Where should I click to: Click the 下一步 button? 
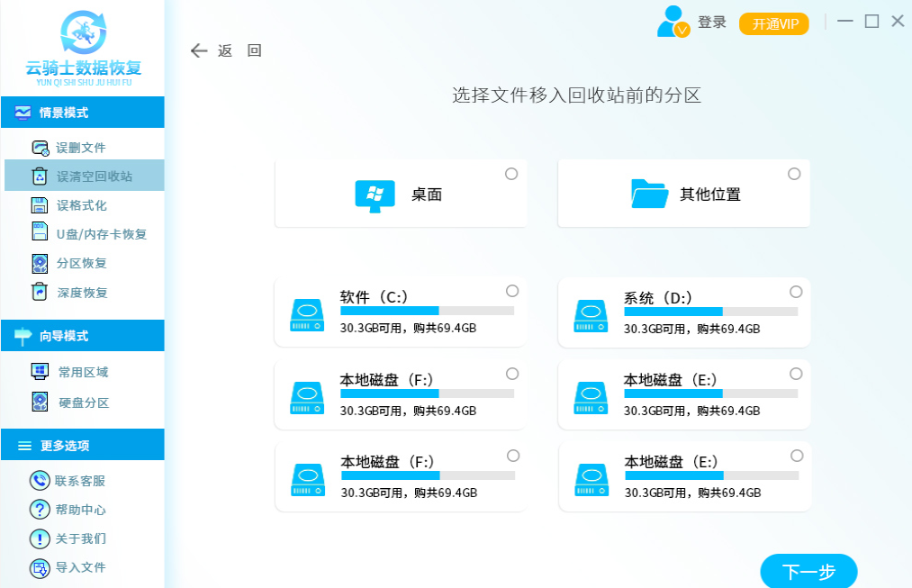tap(808, 571)
